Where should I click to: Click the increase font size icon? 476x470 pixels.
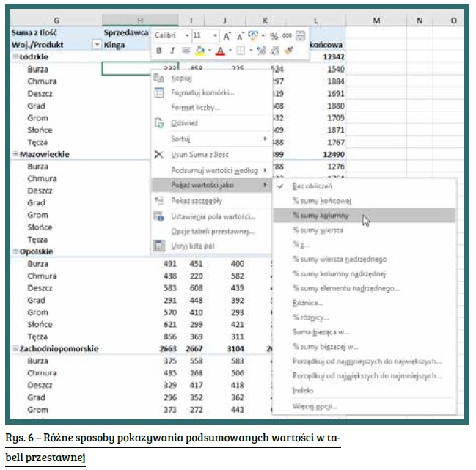(x=227, y=37)
